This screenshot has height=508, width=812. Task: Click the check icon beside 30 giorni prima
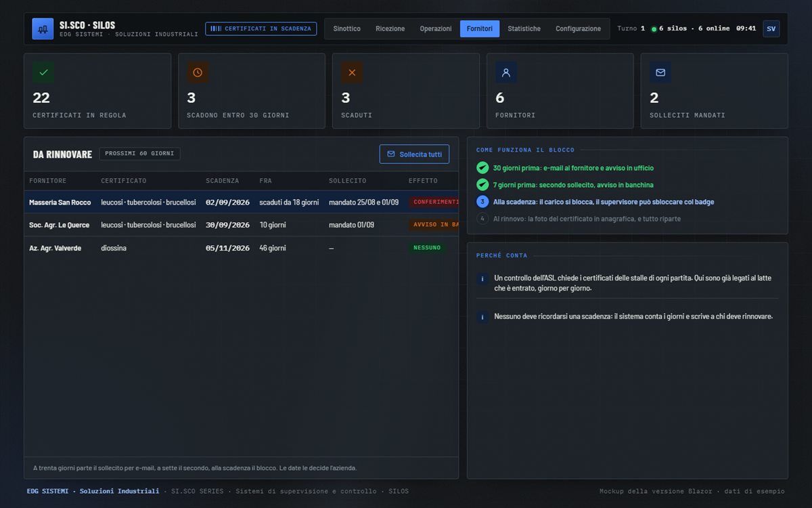pyautogui.click(x=482, y=168)
